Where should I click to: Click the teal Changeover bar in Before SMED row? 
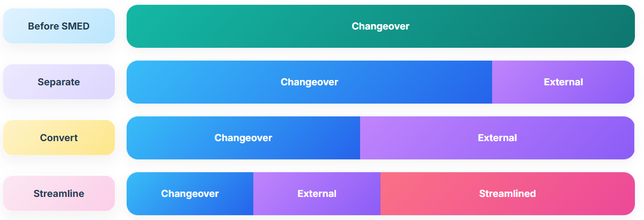point(380,26)
